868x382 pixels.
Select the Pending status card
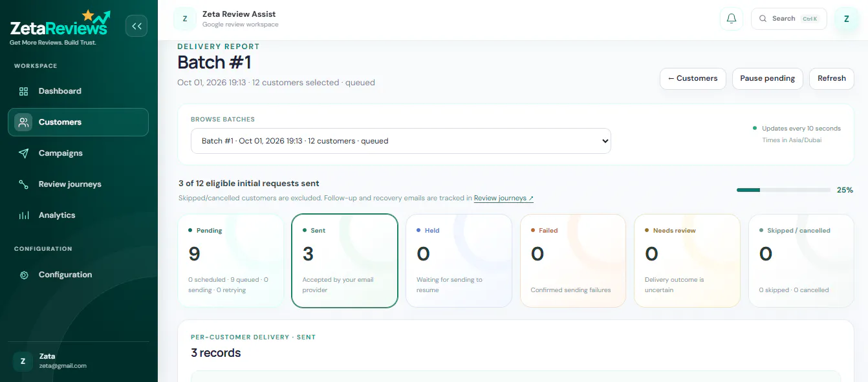(x=231, y=260)
